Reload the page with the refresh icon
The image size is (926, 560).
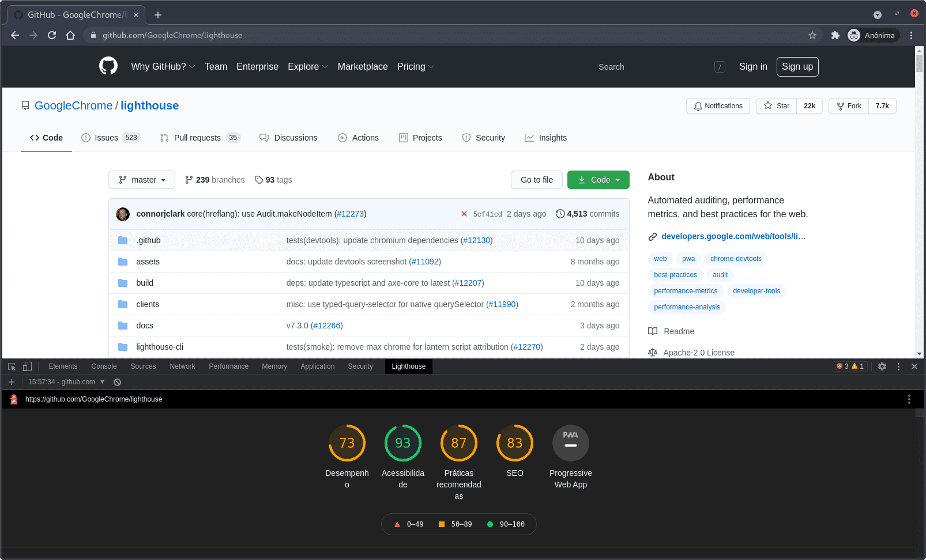point(52,35)
